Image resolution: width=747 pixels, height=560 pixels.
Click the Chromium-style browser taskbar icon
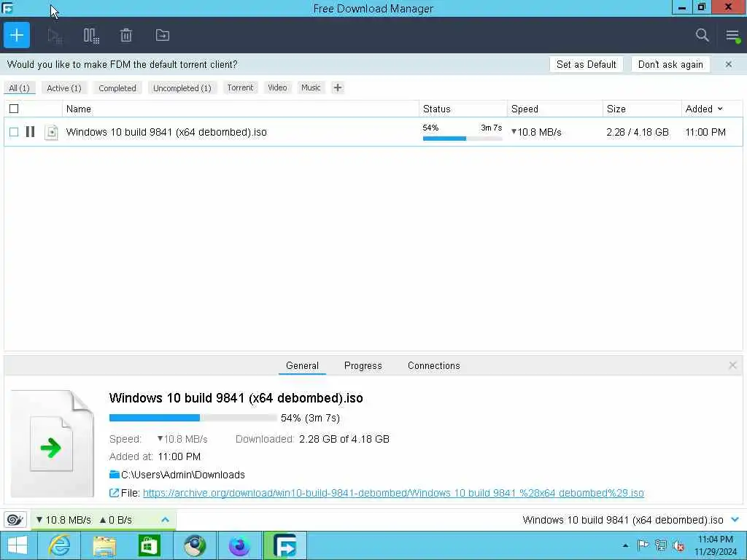194,545
